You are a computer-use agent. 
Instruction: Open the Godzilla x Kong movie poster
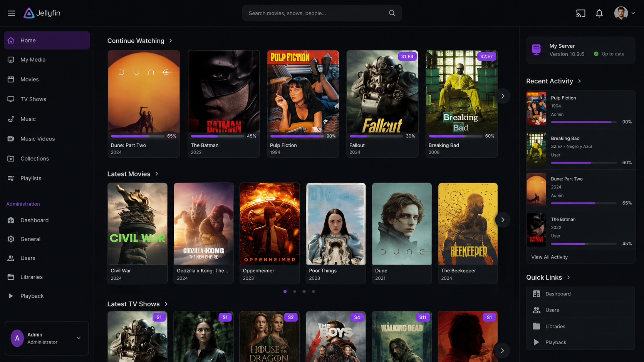204,224
